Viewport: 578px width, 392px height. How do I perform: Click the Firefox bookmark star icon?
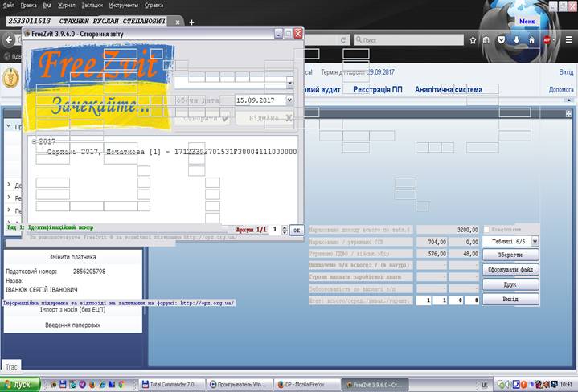(x=472, y=39)
